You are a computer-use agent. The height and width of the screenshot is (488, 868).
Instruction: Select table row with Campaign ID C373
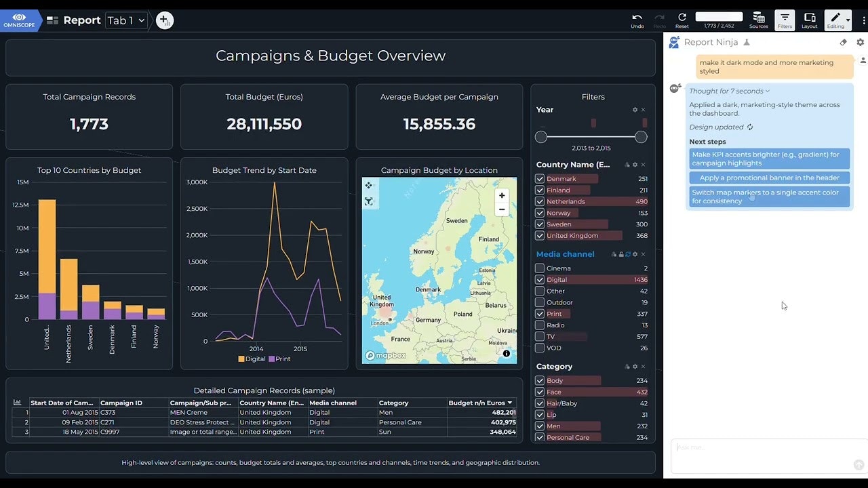(x=264, y=412)
